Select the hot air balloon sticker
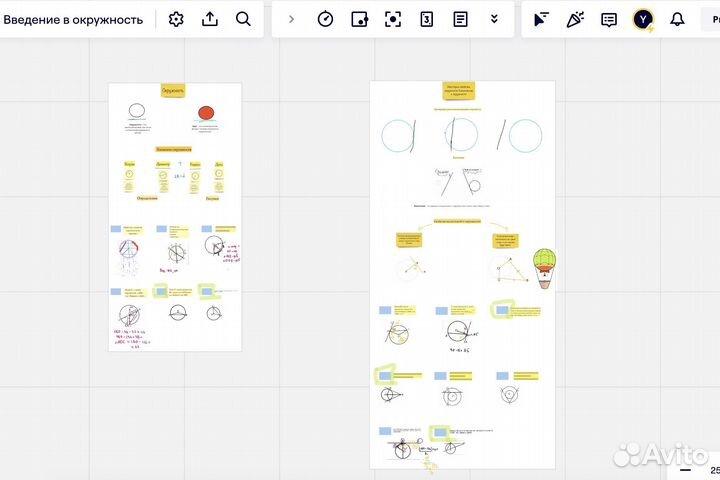The image size is (720, 480). 544,267
